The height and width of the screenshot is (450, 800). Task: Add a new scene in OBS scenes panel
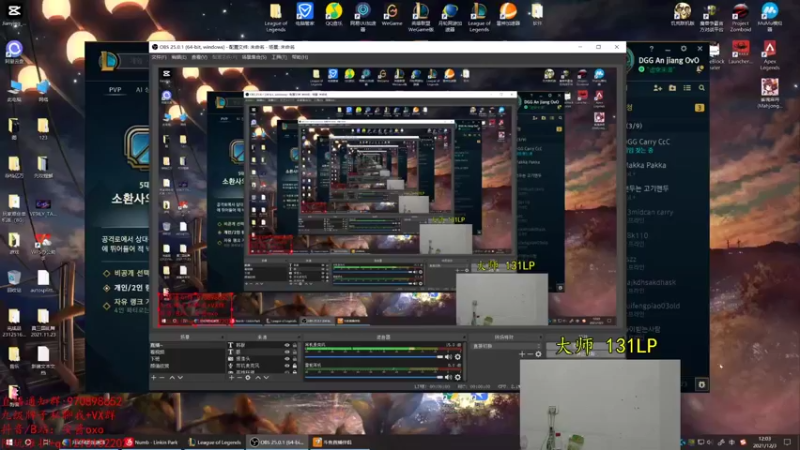(154, 378)
